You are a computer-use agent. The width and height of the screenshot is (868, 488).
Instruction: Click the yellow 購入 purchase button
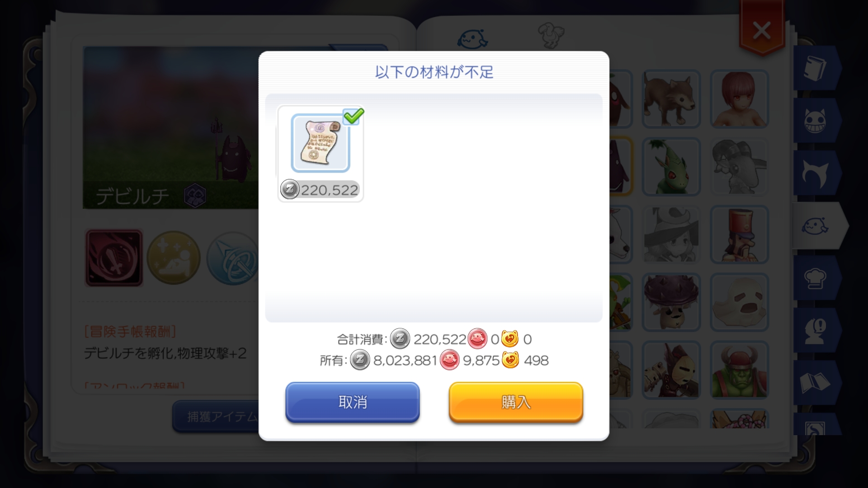coord(516,402)
